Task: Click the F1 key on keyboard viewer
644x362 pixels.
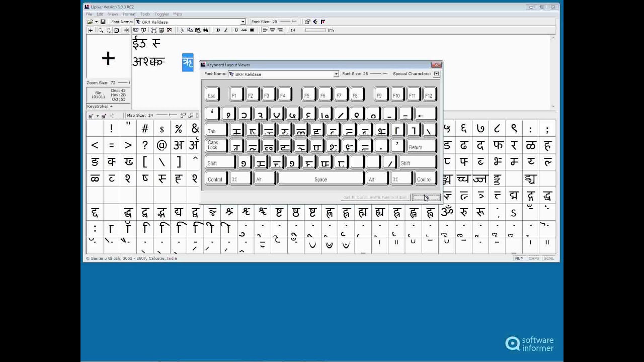Action: click(235, 95)
